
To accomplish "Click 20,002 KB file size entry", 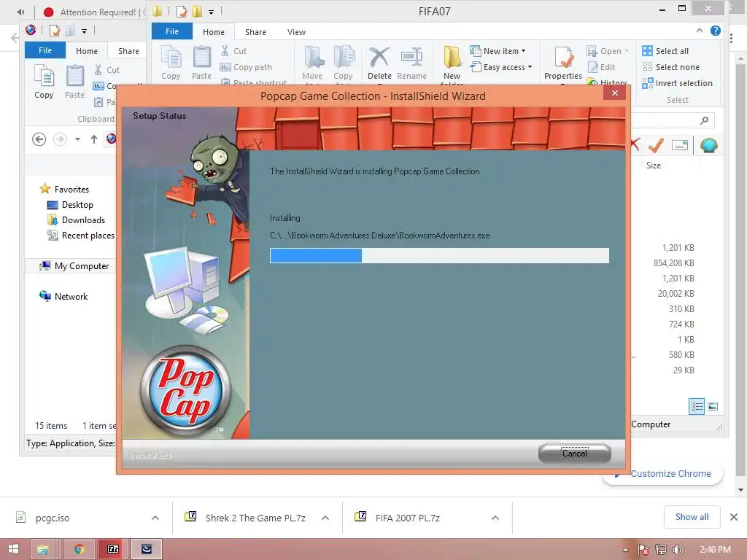I will click(676, 293).
